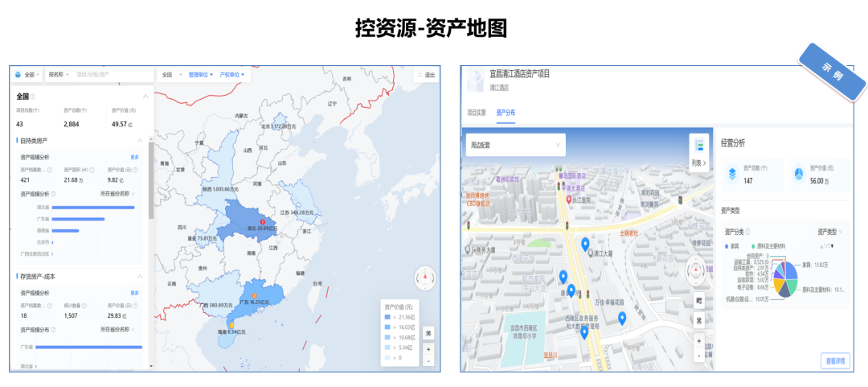Click the 项目/分组/资产 search field
Viewport: 868px width, 387px height.
[113, 74]
